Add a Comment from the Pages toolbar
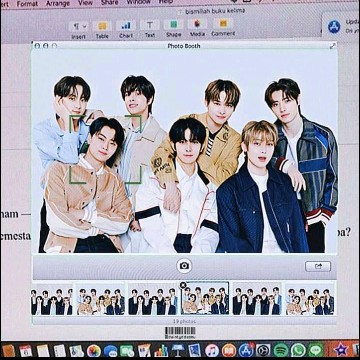The height and width of the screenshot is (360, 360). tap(223, 28)
